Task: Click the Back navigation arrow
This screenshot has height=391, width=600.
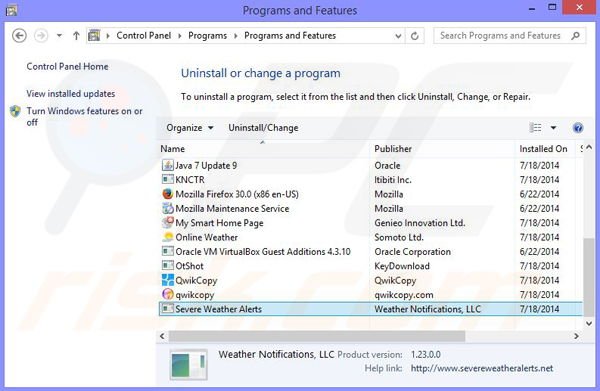Action: pyautogui.click(x=19, y=36)
